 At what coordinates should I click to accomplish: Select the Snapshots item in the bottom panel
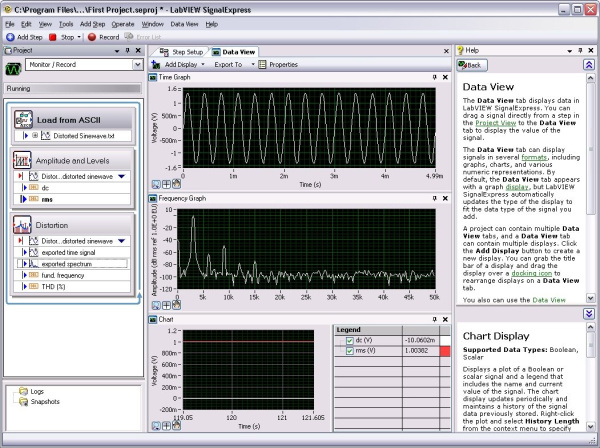(44, 402)
